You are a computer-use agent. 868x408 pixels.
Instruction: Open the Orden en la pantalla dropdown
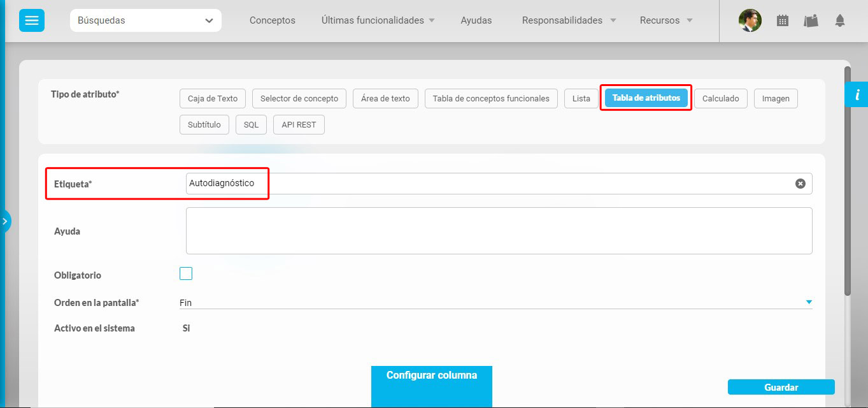point(496,303)
